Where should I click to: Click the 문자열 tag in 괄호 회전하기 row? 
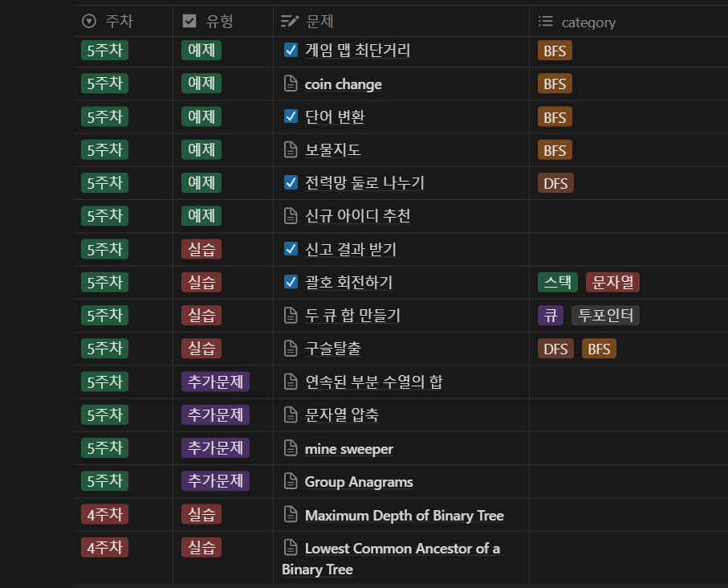tap(612, 282)
